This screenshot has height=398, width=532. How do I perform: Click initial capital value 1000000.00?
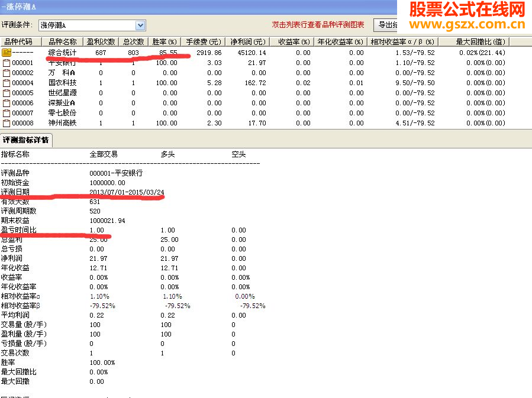click(x=107, y=183)
